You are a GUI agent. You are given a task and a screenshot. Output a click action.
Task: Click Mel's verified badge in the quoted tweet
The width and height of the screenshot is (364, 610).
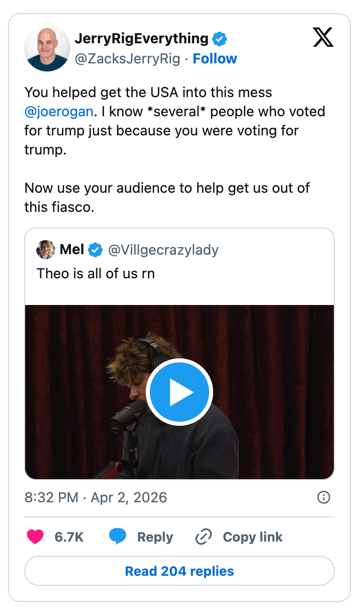click(95, 249)
